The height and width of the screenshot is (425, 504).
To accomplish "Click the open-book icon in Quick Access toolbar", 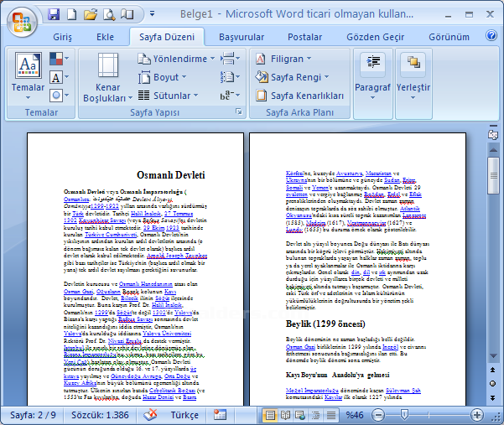I will click(127, 14).
